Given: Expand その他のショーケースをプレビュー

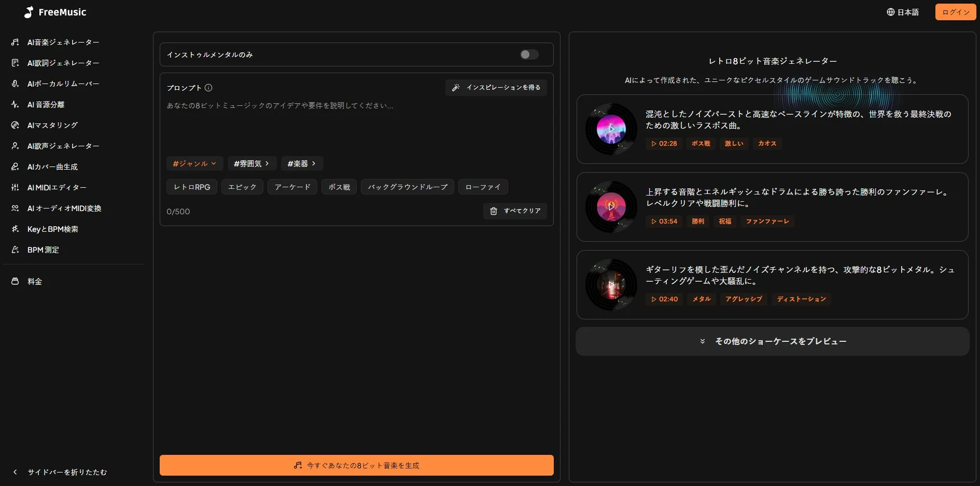Looking at the screenshot, I should click(x=774, y=341).
